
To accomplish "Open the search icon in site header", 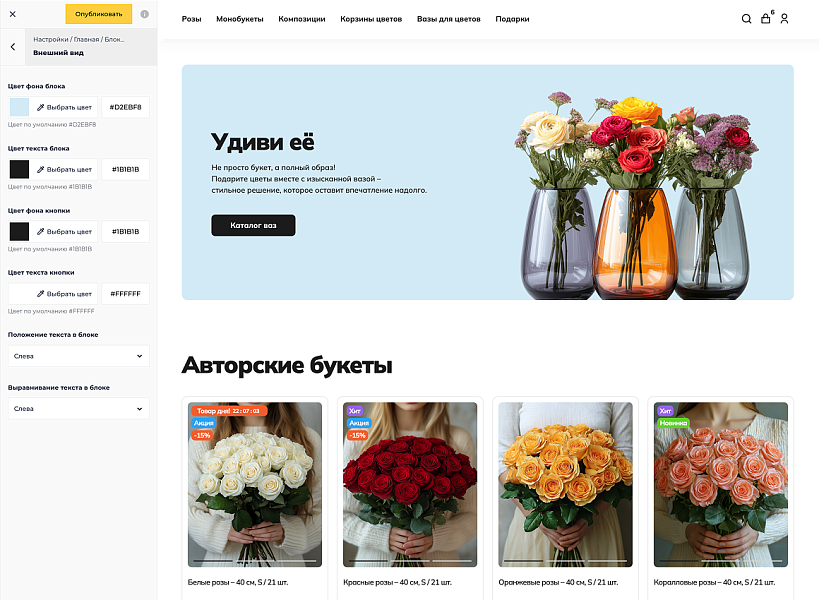I will click(746, 18).
